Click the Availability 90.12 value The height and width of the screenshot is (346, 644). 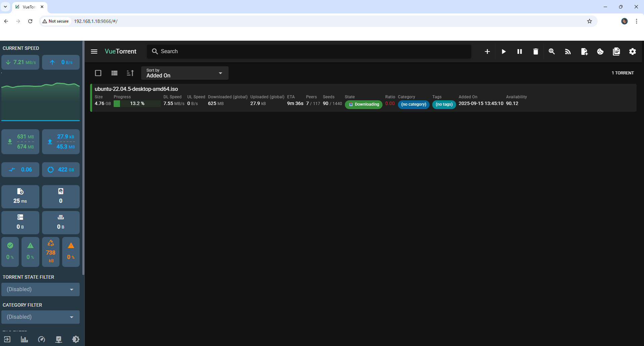pos(512,103)
